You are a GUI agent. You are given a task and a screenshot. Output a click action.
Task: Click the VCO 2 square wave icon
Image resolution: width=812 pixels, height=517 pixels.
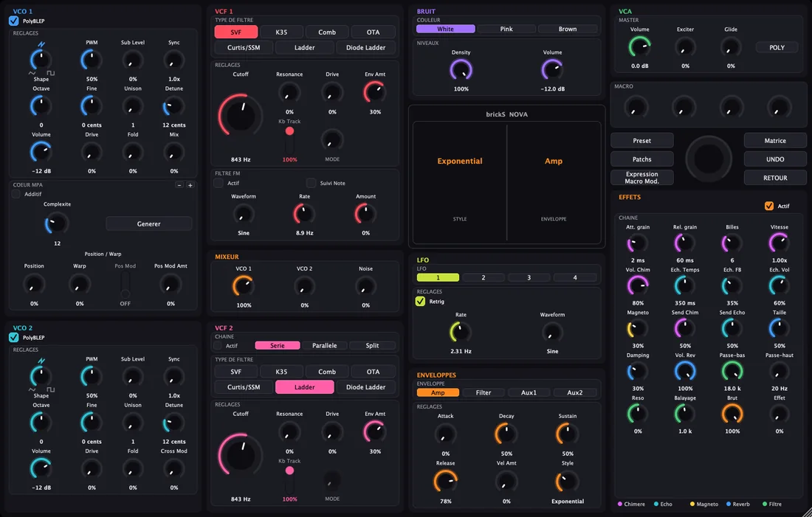point(51,389)
